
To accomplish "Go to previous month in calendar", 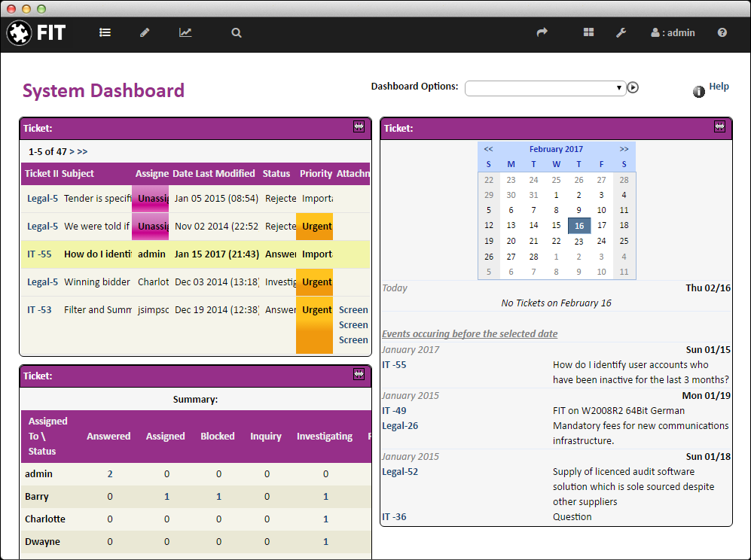I will [x=488, y=149].
